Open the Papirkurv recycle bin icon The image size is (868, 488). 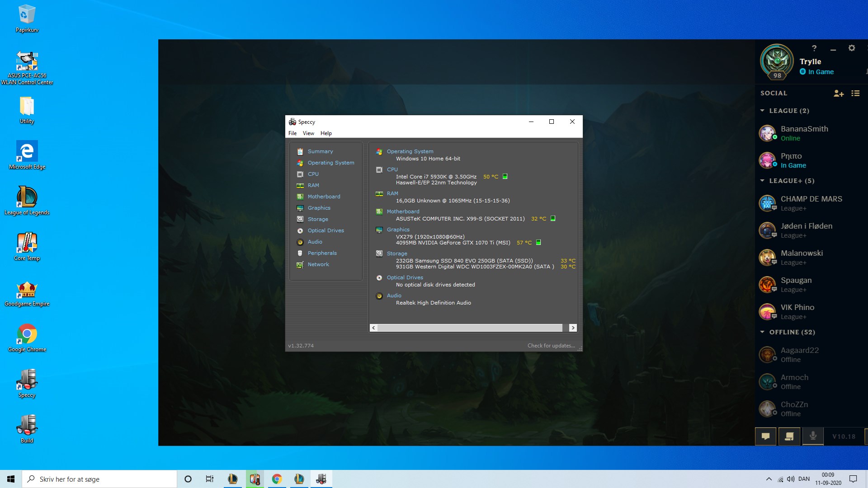click(27, 19)
